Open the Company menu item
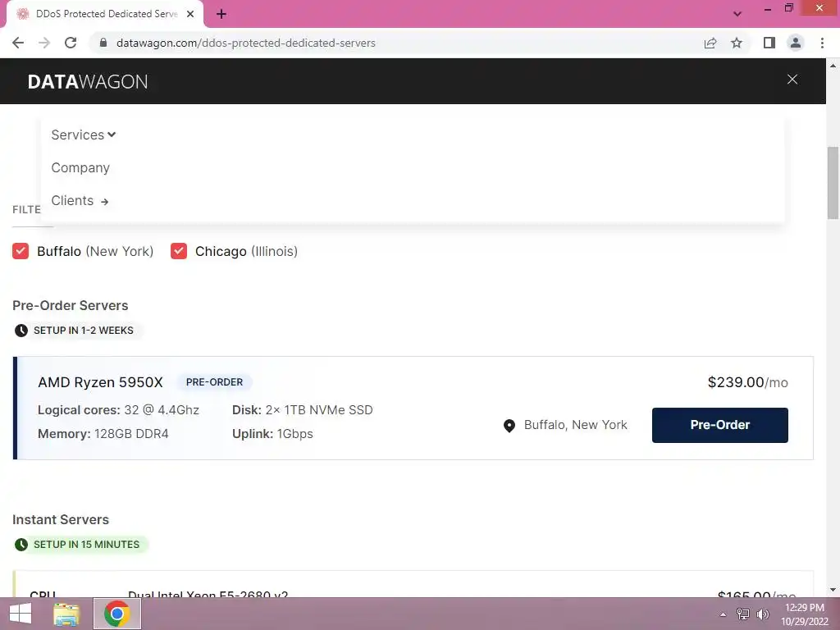Image resolution: width=840 pixels, height=630 pixels. click(80, 167)
